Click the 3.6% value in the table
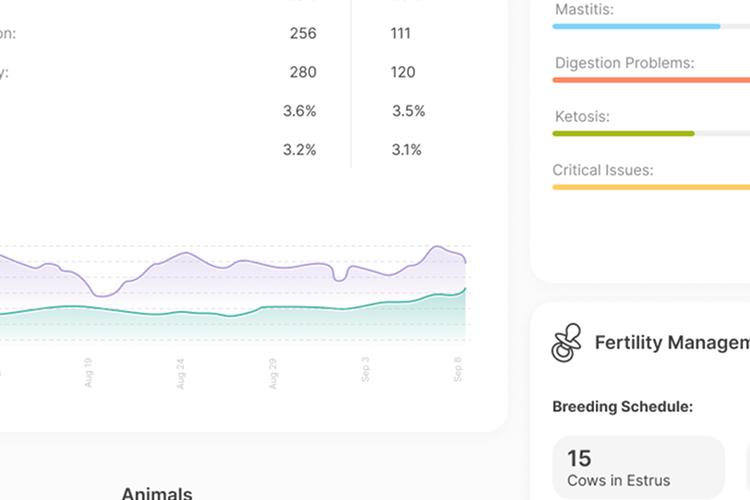 click(300, 111)
